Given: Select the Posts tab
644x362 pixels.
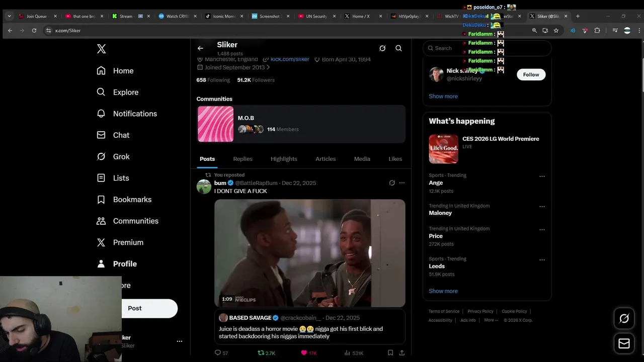Looking at the screenshot, I should pos(207,159).
